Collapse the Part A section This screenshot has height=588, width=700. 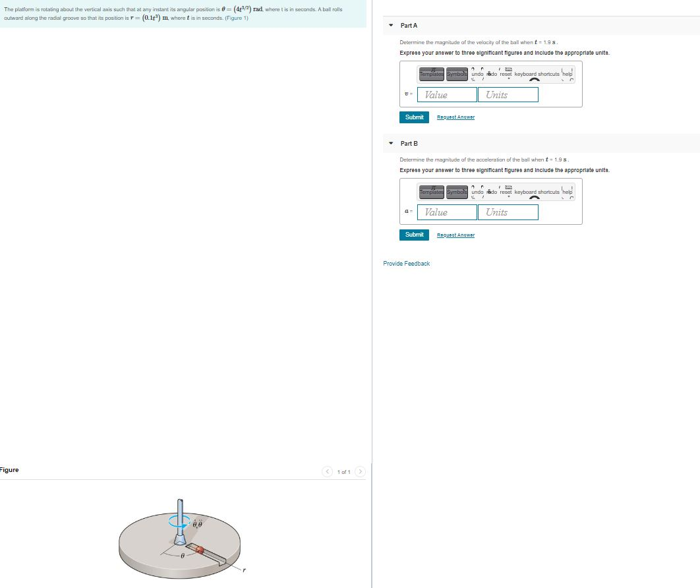[390, 26]
